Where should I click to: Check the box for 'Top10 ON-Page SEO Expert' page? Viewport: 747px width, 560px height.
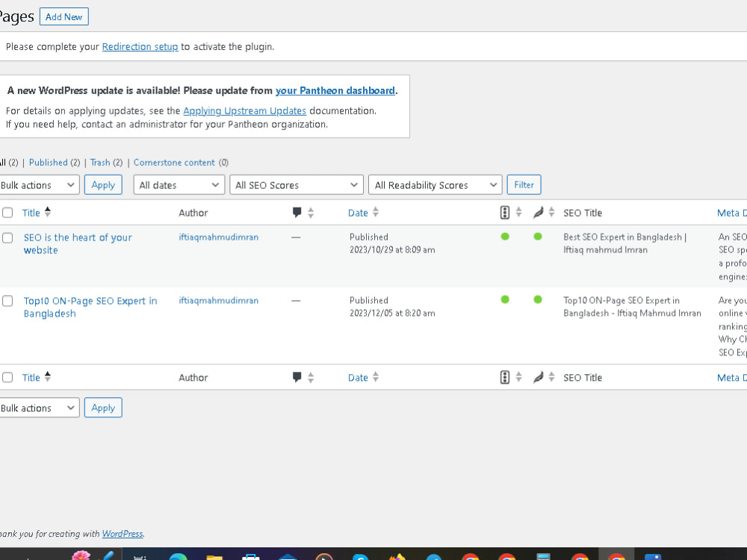tap(7, 301)
